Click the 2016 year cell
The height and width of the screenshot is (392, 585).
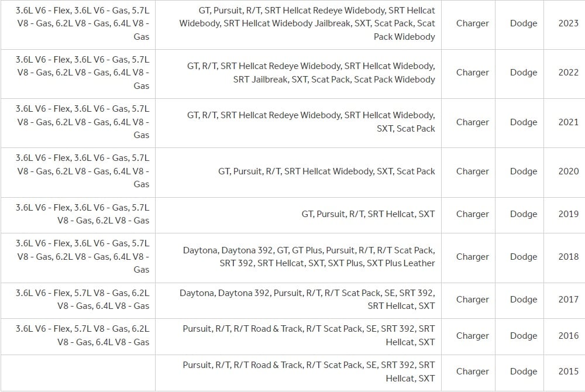point(568,336)
